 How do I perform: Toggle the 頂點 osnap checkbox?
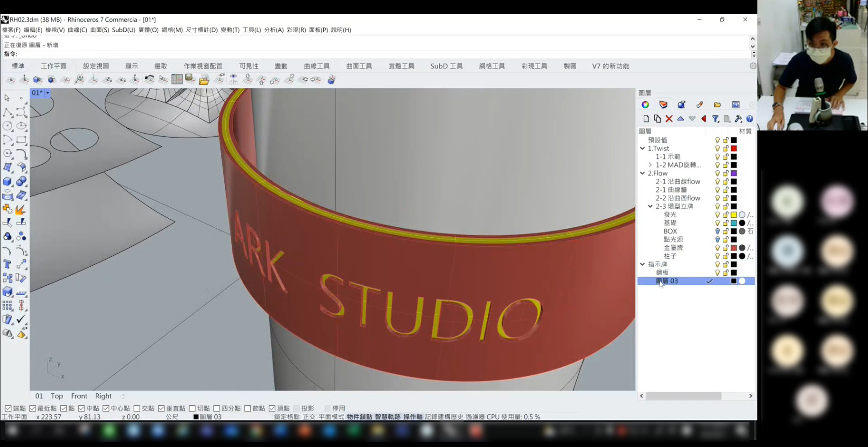[272, 408]
